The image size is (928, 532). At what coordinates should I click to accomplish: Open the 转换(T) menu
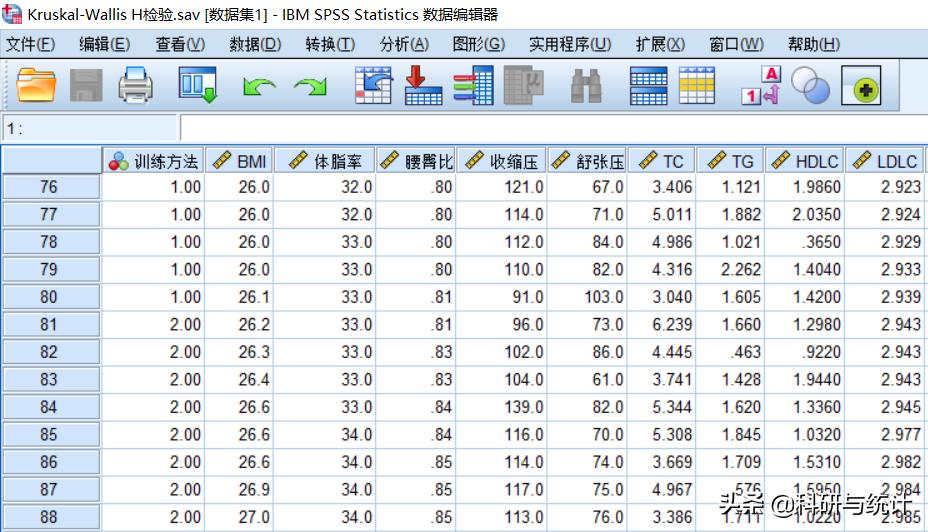330,44
